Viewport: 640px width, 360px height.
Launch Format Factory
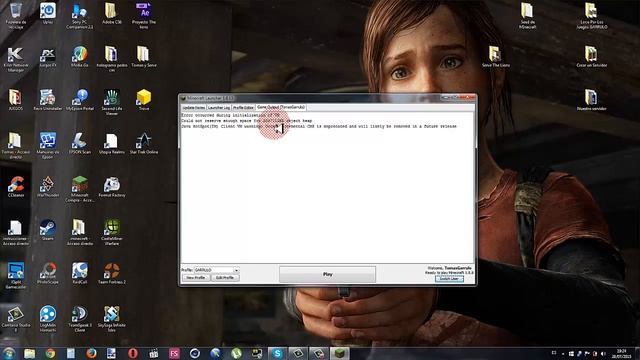[x=111, y=187]
